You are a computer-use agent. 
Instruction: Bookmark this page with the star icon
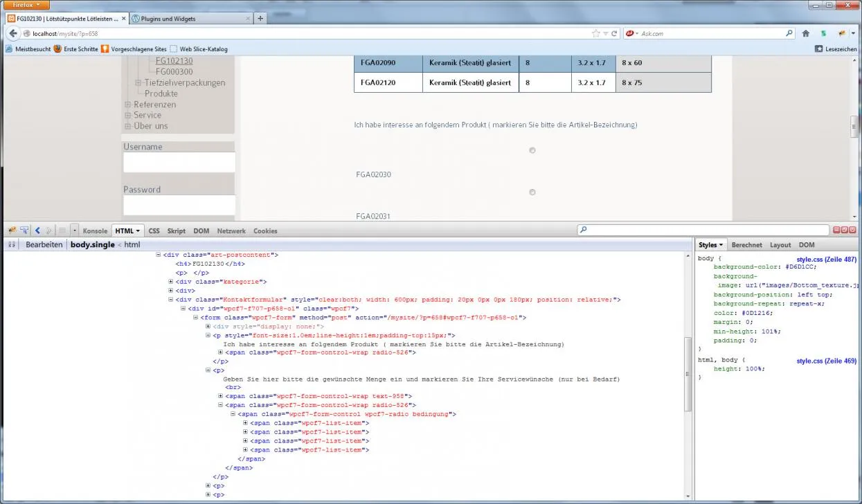pos(596,33)
